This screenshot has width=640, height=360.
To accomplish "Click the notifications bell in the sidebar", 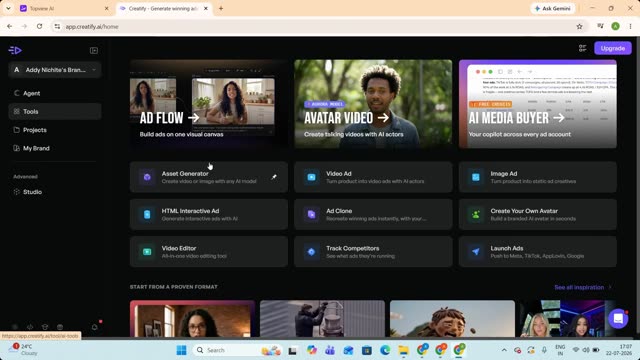I will point(95,327).
